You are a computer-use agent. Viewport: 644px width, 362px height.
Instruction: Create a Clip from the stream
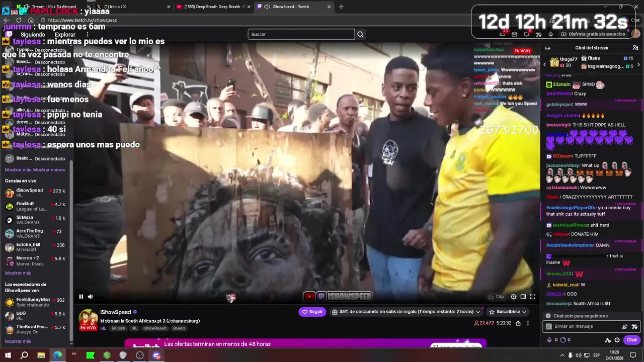496,297
